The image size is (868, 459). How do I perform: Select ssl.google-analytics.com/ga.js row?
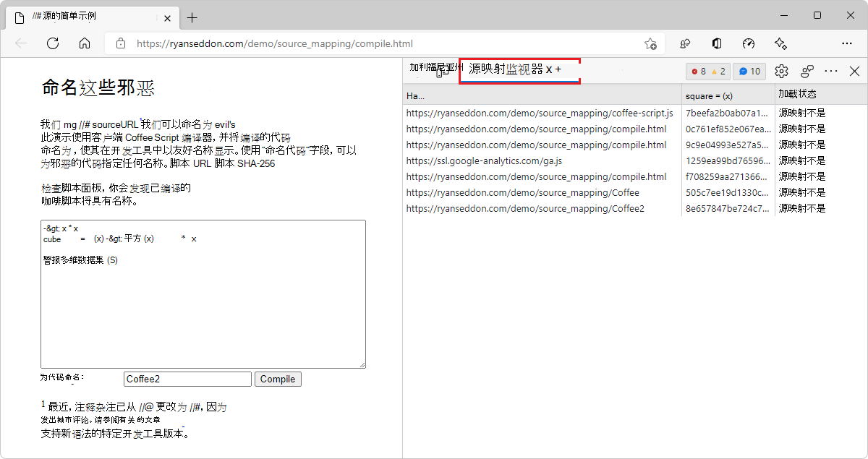pos(484,160)
